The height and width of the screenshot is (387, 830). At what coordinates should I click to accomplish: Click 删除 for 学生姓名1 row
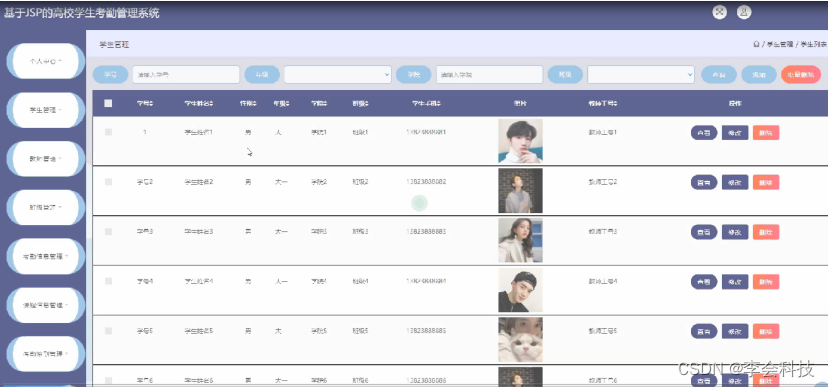766,132
